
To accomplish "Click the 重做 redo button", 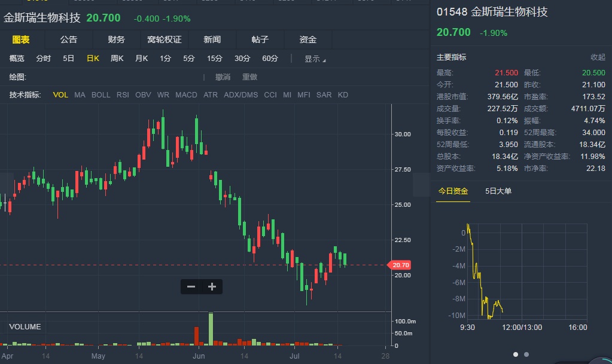I will [249, 77].
